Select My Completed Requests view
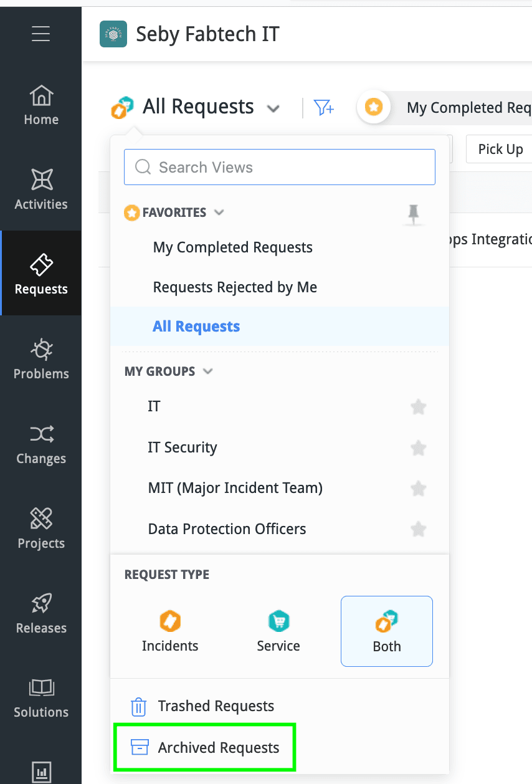Screen dimensions: 532x784 click(x=232, y=247)
